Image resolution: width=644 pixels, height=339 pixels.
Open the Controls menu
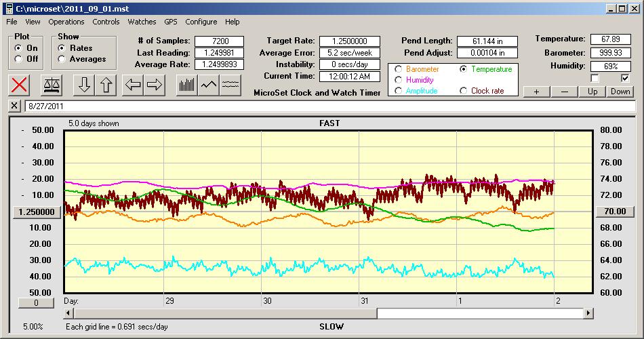click(x=106, y=22)
